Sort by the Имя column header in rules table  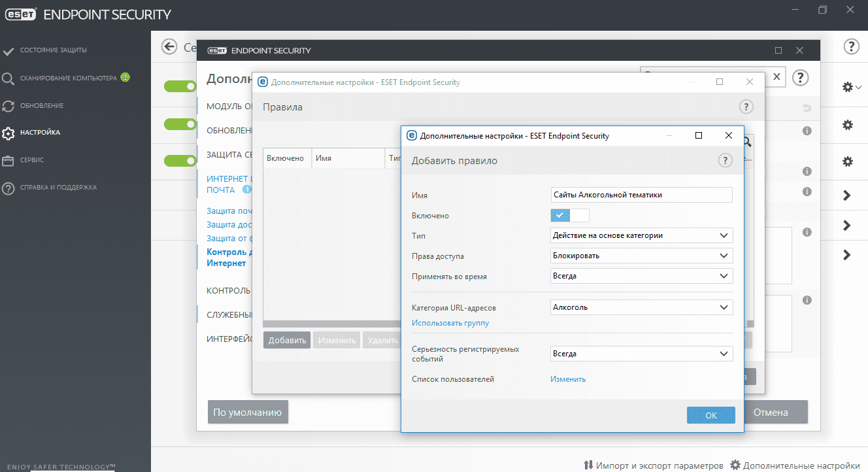pyautogui.click(x=348, y=158)
